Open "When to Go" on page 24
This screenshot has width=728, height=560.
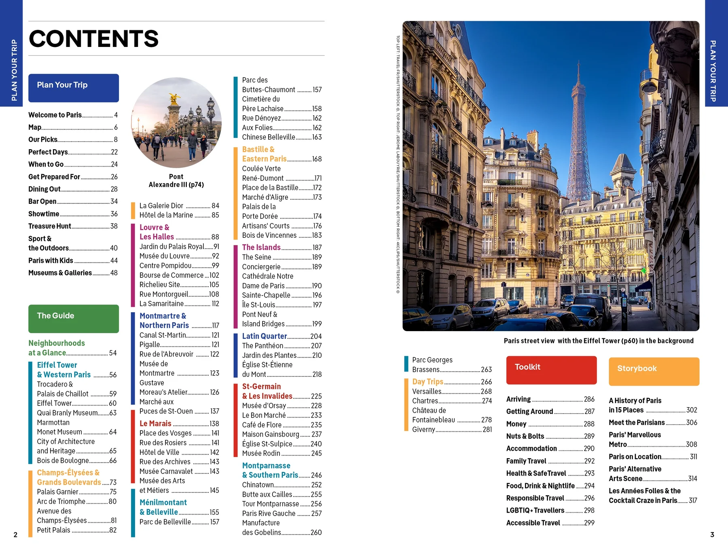tap(46, 164)
